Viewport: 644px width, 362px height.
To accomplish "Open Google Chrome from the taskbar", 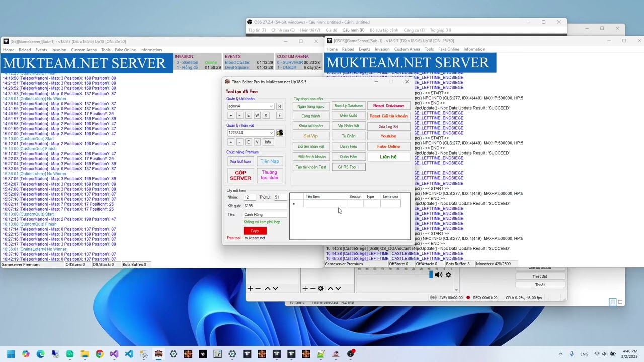I will click(x=99, y=354).
